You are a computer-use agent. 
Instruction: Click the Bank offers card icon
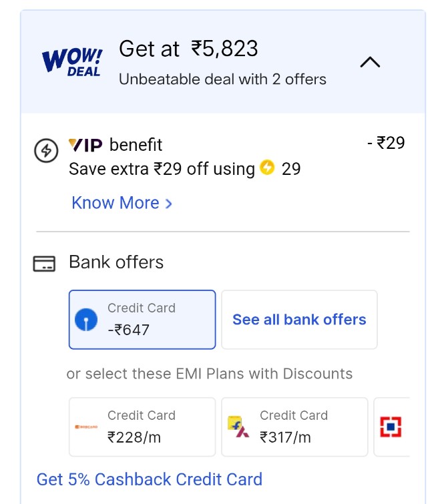point(44,264)
